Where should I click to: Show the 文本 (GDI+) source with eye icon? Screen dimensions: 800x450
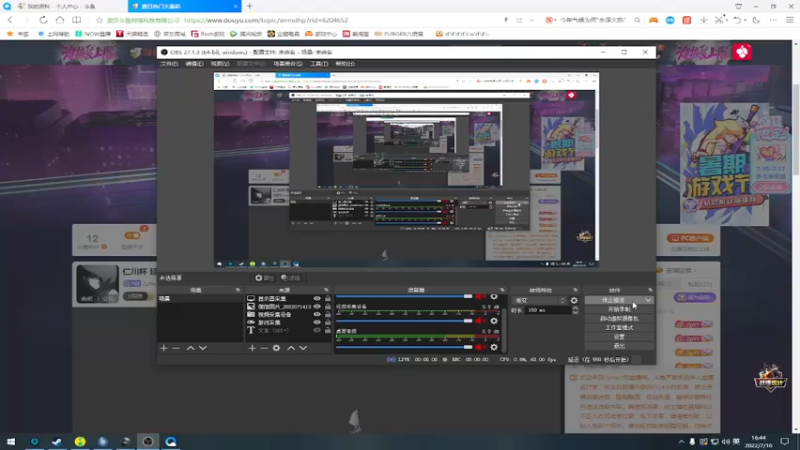pyautogui.click(x=317, y=330)
